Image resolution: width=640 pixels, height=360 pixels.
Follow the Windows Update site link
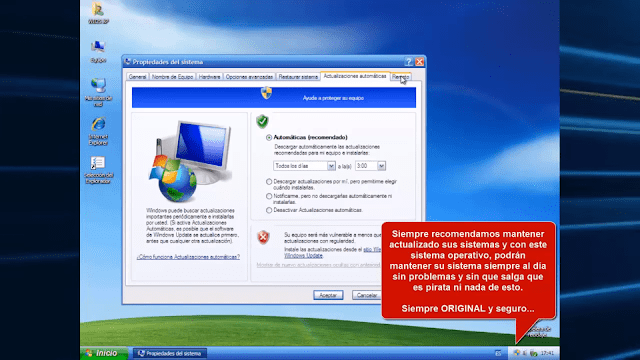click(x=303, y=256)
